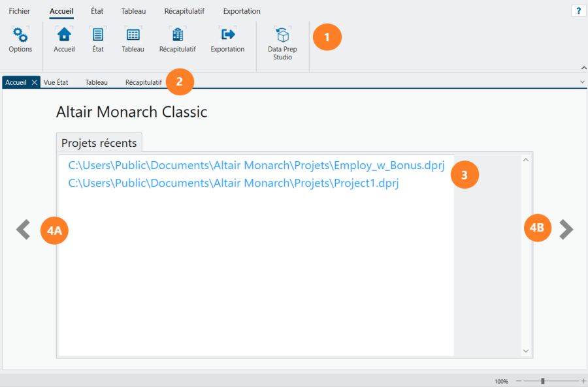Go to previous page with left chevron
The height and width of the screenshot is (387, 588).
pyautogui.click(x=24, y=229)
